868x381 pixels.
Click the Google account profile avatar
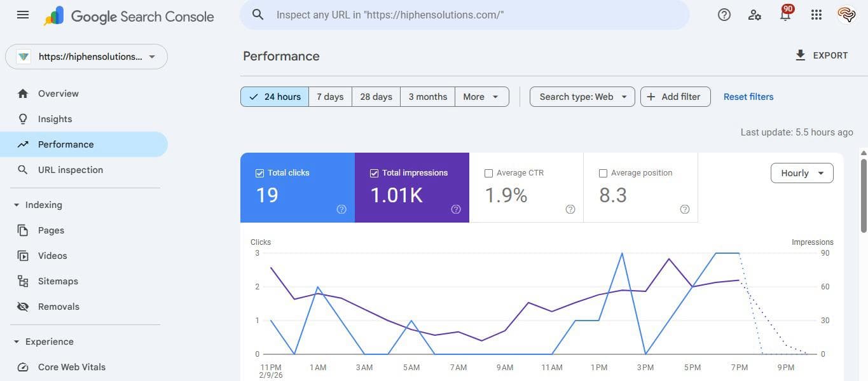pyautogui.click(x=846, y=14)
